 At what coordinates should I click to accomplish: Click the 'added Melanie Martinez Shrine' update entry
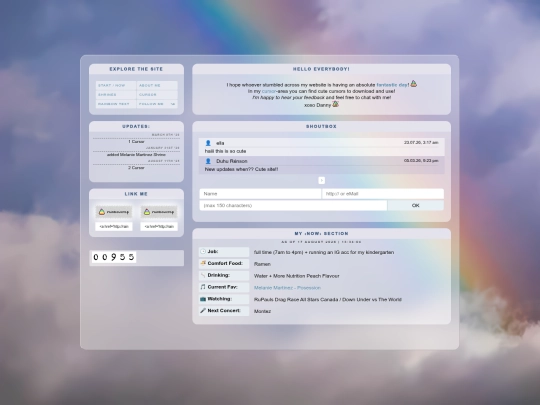[x=136, y=155]
